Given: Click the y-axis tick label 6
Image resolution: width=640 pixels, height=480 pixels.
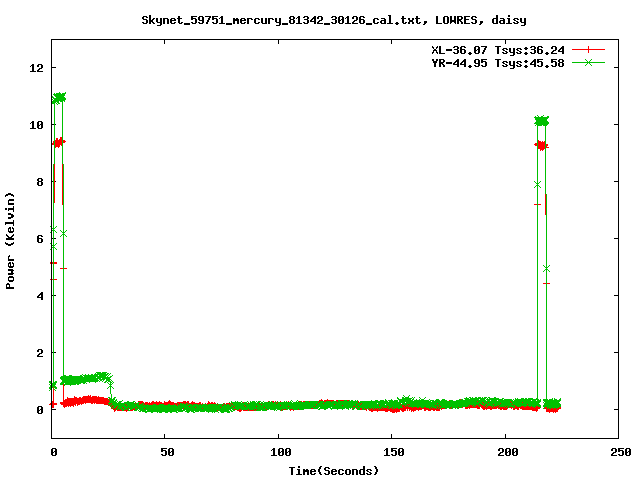Looking at the screenshot, I should coord(40,239).
